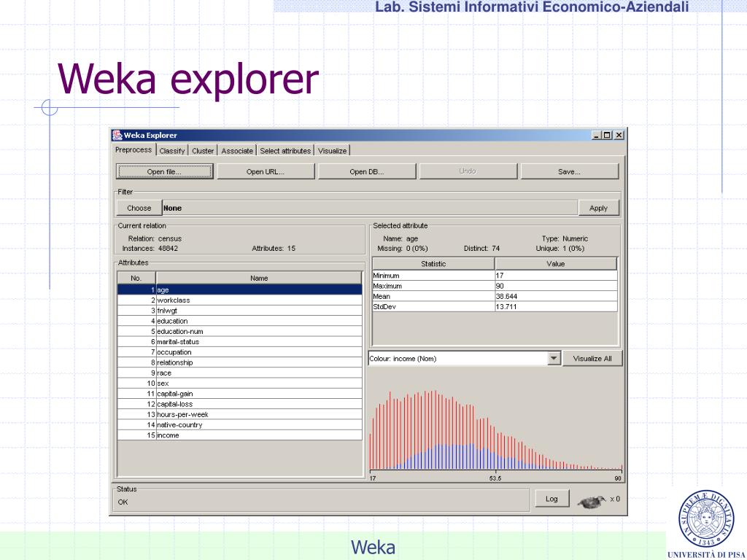Screen dimensions: 747x560
Task: Select the capital-gain attribute row
Action: pos(239,394)
